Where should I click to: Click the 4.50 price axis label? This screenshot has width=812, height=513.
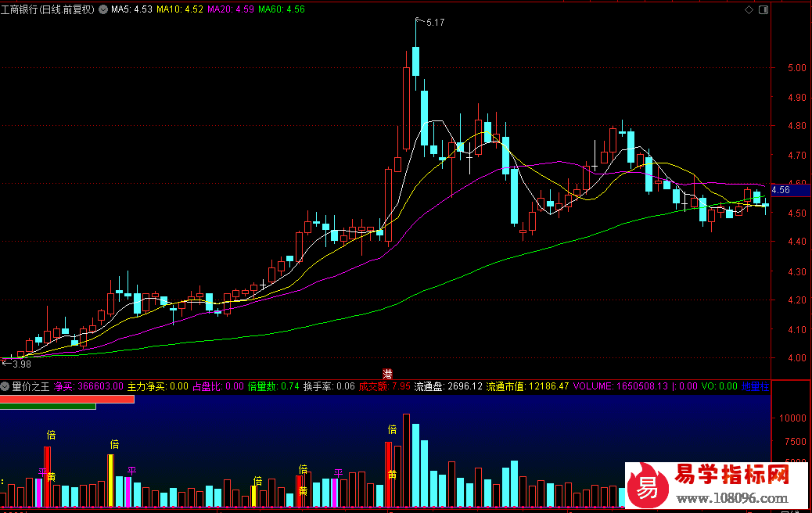[796, 213]
